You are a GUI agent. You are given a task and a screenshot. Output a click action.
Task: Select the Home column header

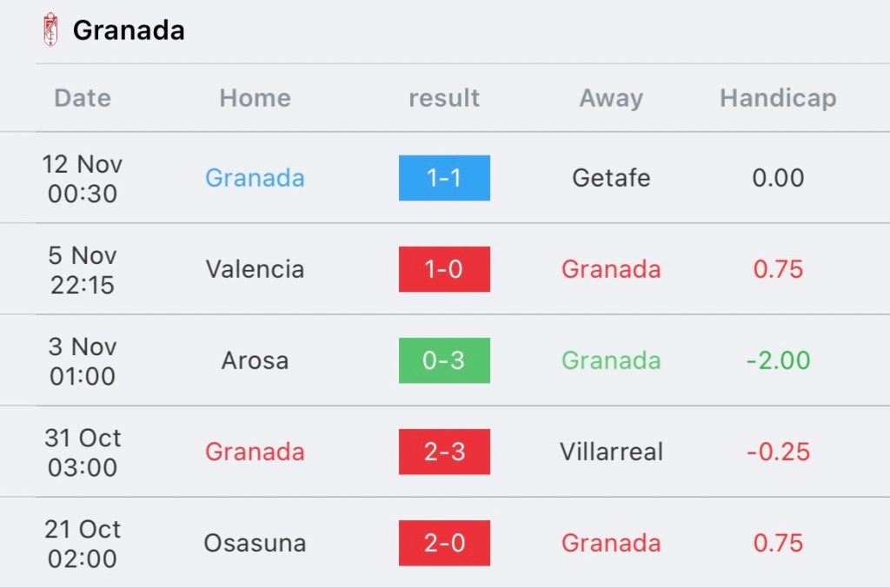pyautogui.click(x=255, y=98)
